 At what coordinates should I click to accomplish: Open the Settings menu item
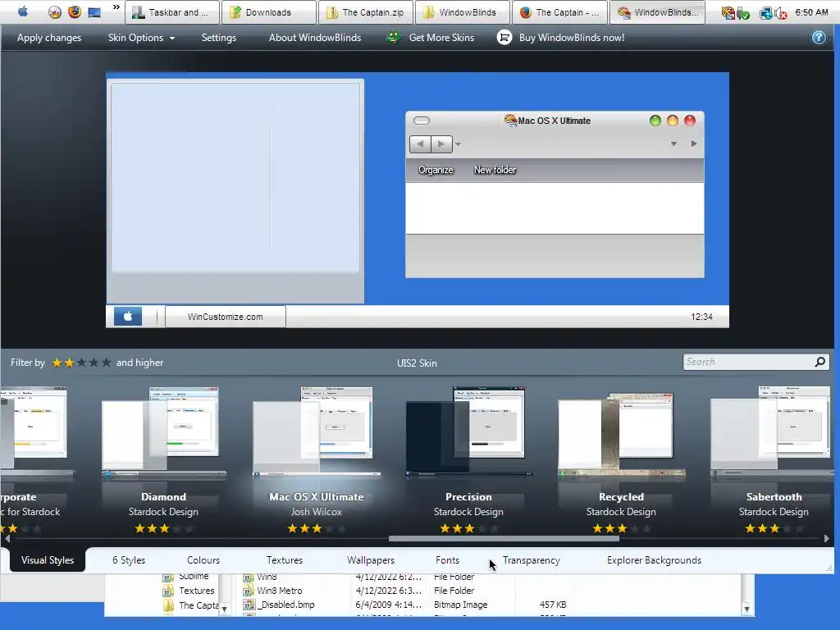click(x=218, y=38)
